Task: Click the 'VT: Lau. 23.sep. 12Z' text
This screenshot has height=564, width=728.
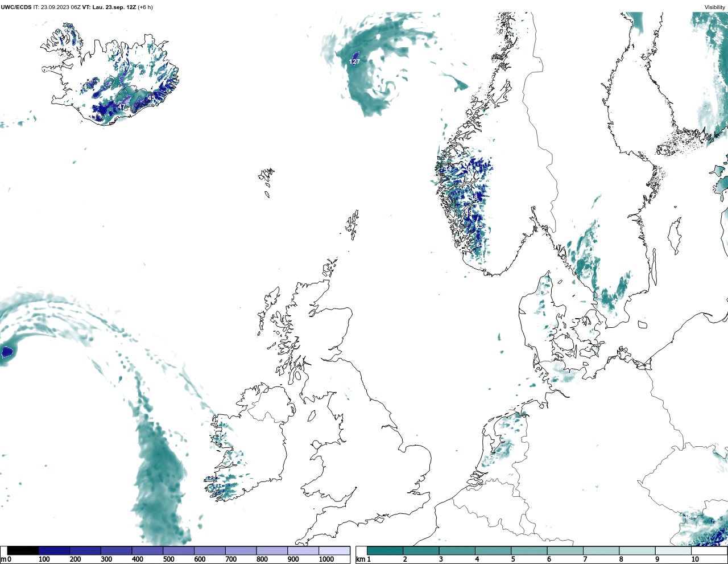Action: tap(109, 7)
